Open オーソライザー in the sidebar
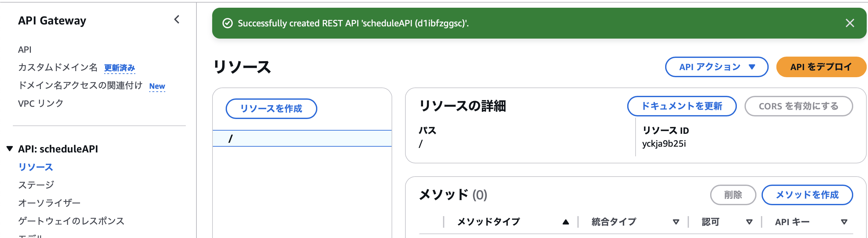 49,203
